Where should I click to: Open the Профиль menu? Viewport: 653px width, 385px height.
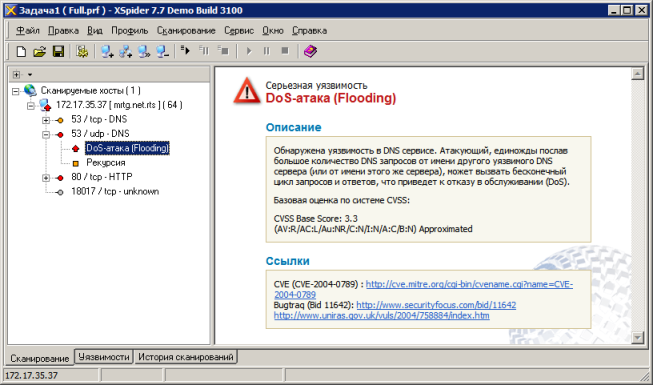click(x=130, y=30)
